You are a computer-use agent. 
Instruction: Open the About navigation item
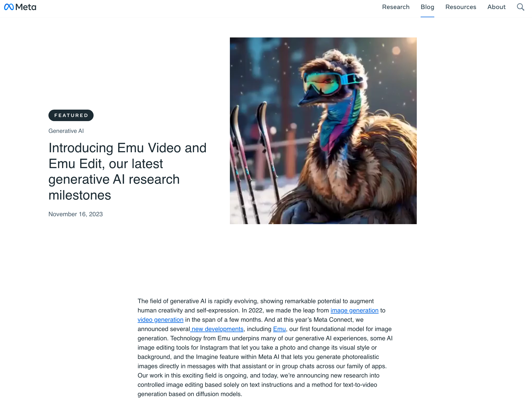pyautogui.click(x=496, y=7)
